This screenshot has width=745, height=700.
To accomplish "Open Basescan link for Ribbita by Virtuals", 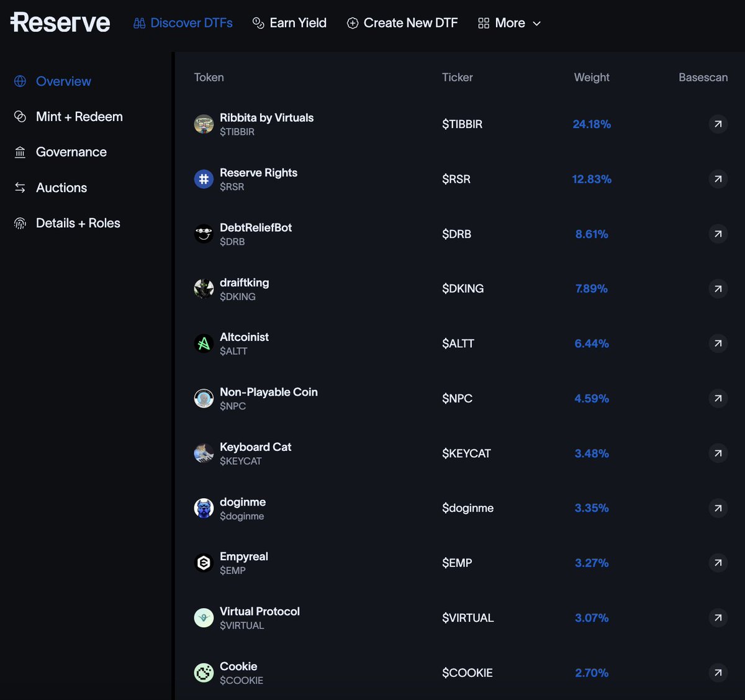I will click(x=718, y=124).
